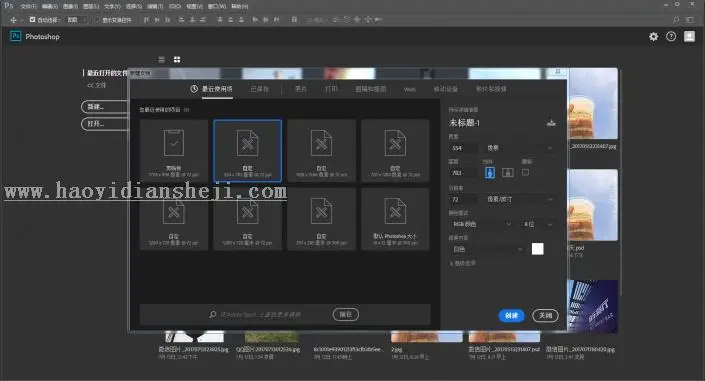The image size is (705, 381).
Task: Switch to 打印 tab
Action: [331, 89]
